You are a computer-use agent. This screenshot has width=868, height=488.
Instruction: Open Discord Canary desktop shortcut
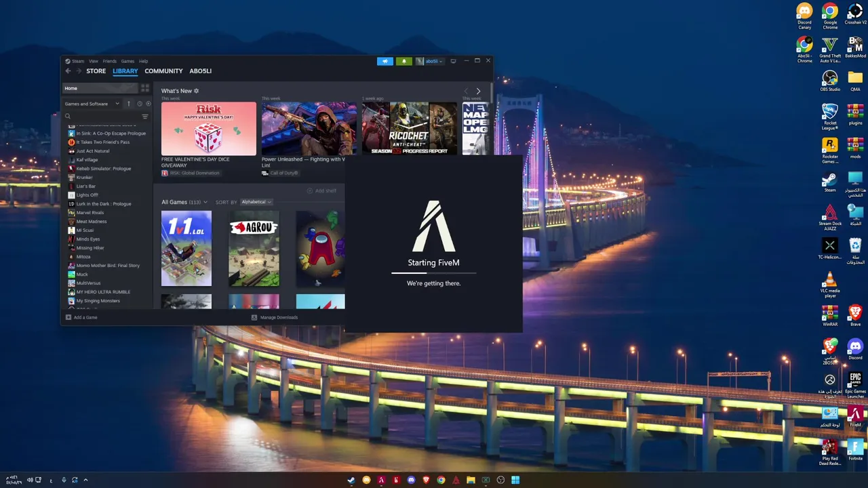tap(805, 16)
